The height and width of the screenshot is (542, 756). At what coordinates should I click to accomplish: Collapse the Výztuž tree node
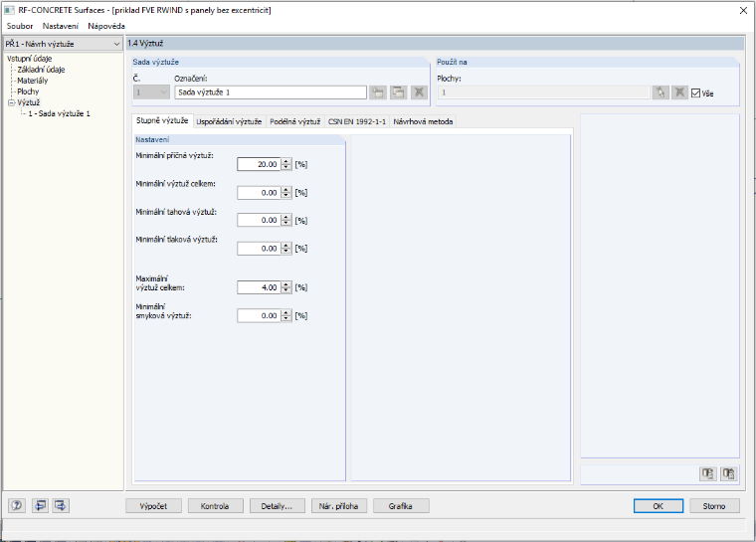click(x=12, y=102)
